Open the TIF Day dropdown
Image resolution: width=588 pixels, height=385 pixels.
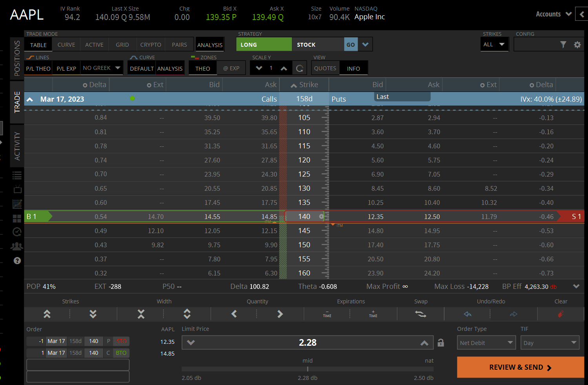550,343
